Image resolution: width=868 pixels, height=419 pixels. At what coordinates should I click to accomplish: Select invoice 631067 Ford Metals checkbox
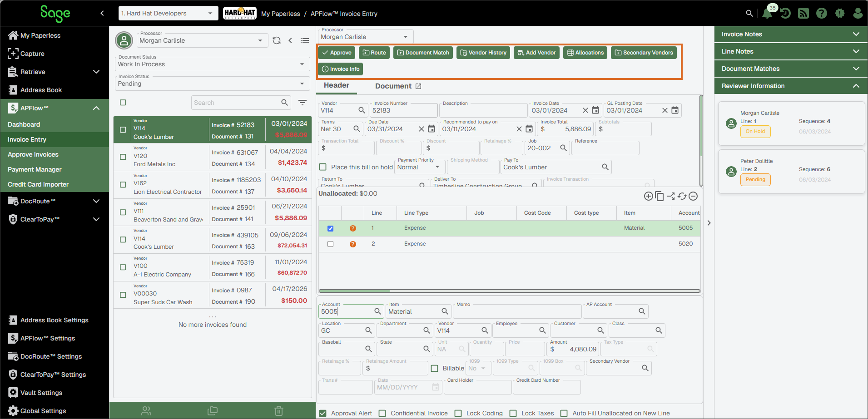pos(123,157)
